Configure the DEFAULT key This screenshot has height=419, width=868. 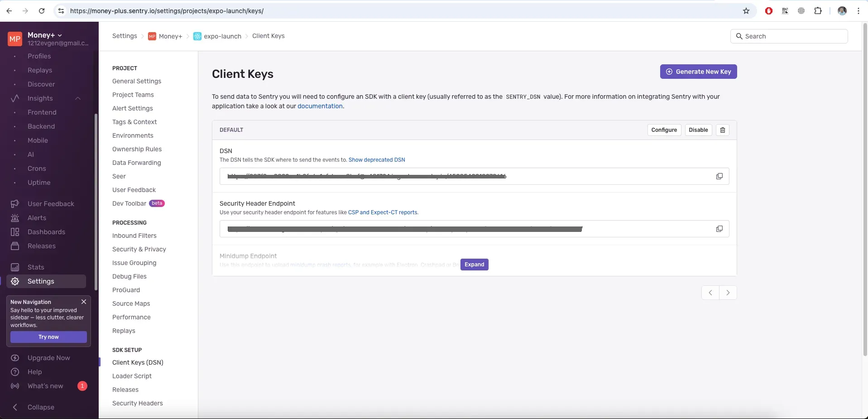click(x=664, y=130)
